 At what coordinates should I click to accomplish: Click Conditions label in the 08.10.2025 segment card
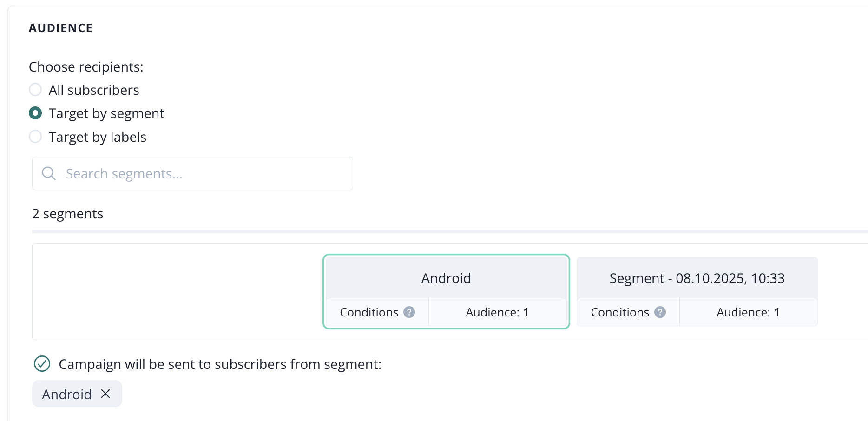[x=620, y=312]
